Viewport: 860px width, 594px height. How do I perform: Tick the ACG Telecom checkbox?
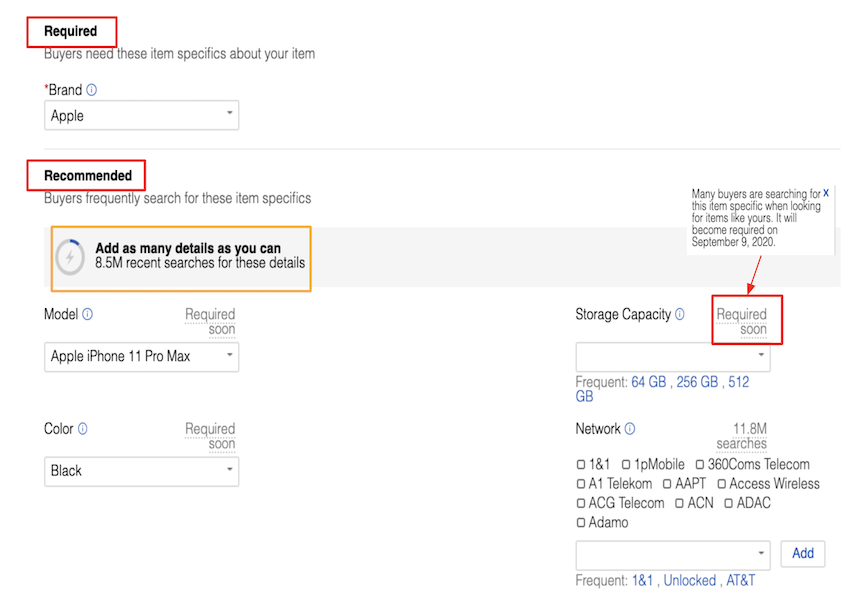[x=581, y=503]
